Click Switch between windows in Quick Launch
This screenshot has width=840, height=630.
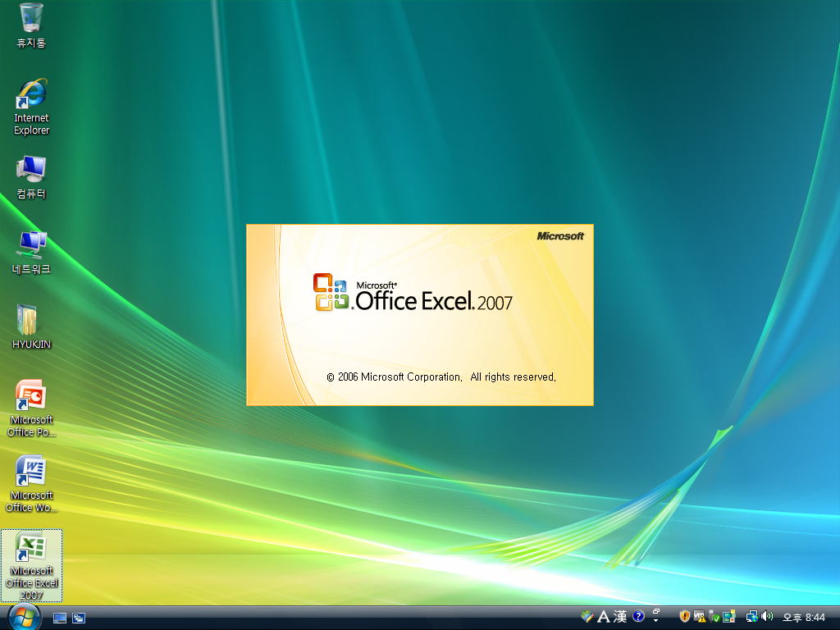79,619
